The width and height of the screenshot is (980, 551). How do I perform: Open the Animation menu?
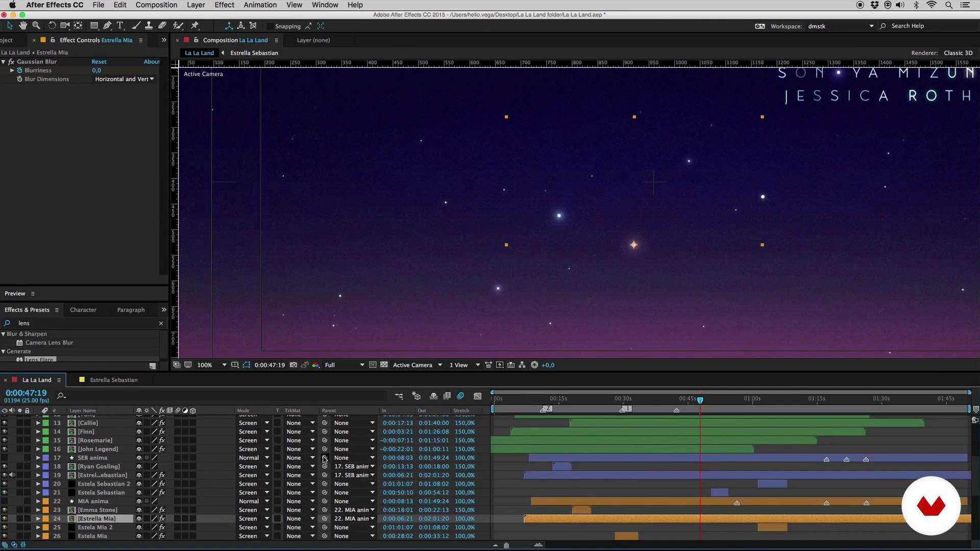[260, 5]
